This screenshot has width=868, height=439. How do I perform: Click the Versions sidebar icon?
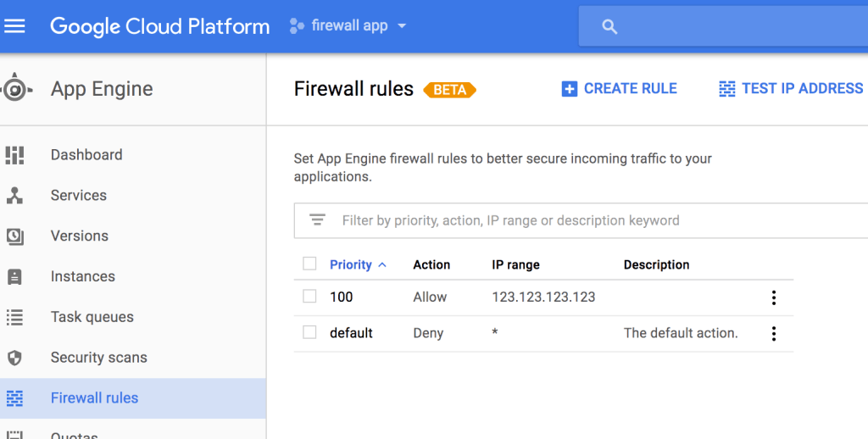coord(14,236)
